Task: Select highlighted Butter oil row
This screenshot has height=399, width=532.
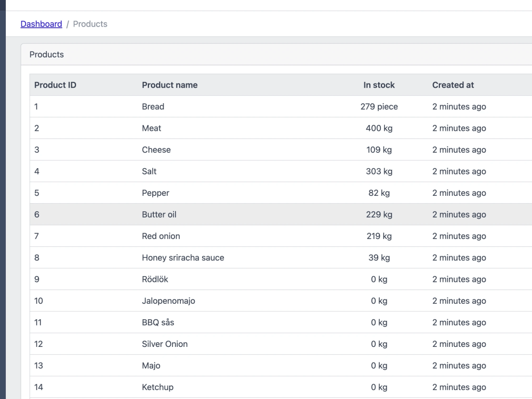Action: point(281,214)
